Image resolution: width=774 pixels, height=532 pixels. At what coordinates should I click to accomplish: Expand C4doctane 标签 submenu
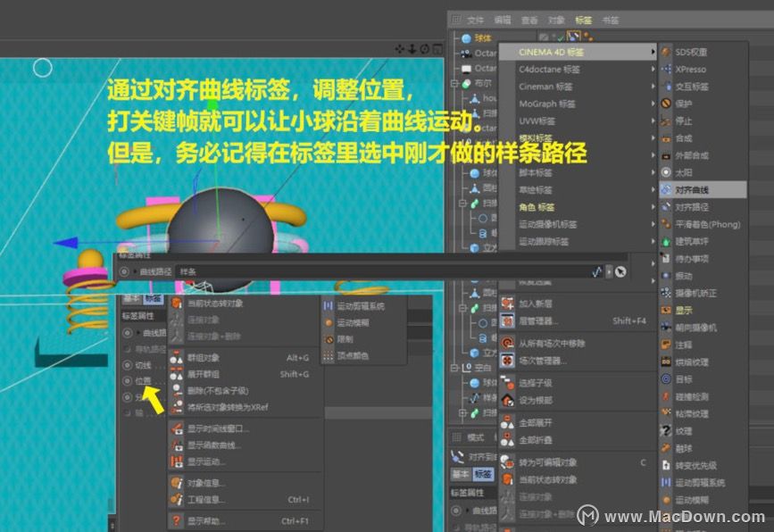[578, 69]
